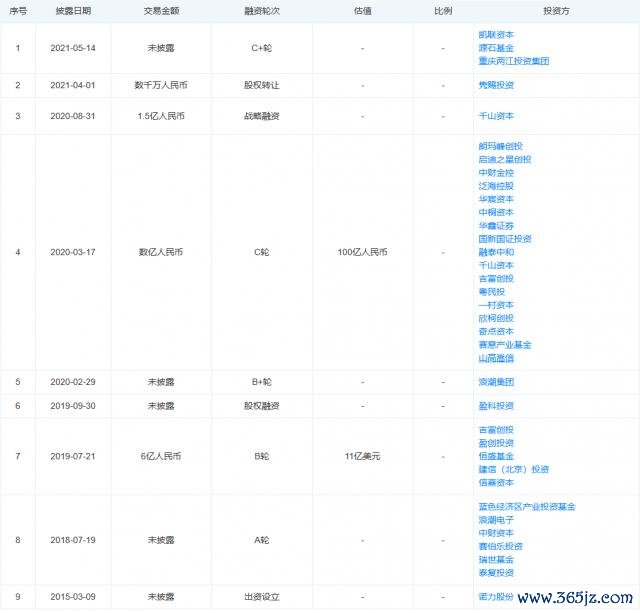
Task: Open the 恒盛基金 investor link
Action: point(496,456)
